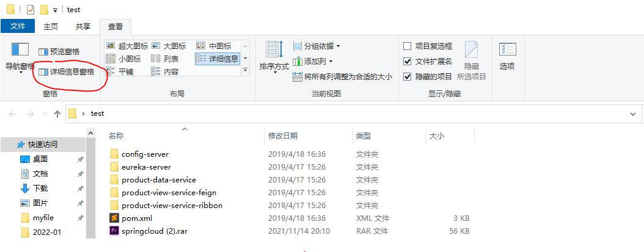The width and height of the screenshot is (644, 252).
Task: Open 图片 in the navigation pane
Action: 40,203
